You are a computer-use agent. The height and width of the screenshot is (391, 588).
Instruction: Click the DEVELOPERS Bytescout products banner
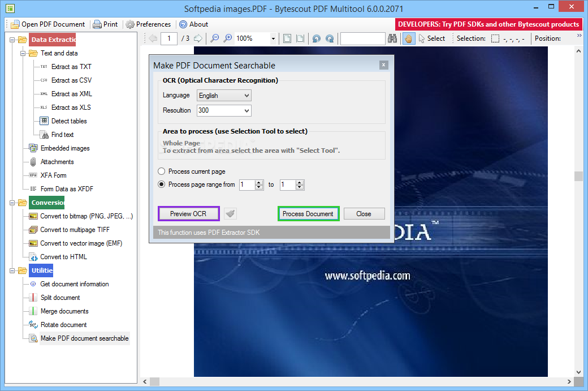(488, 24)
